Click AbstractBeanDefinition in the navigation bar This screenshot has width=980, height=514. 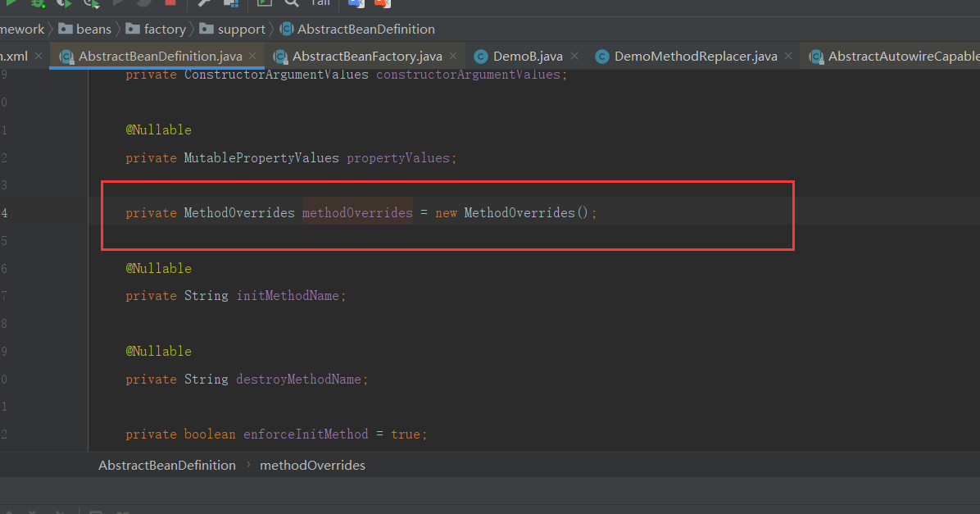tap(366, 29)
